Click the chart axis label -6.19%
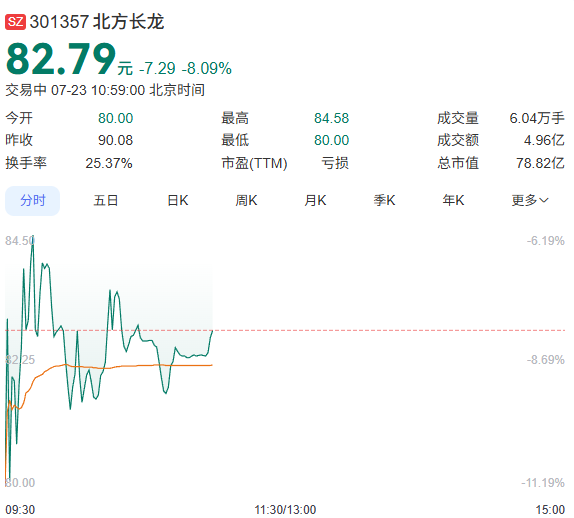The height and width of the screenshot is (518, 574). click(545, 241)
